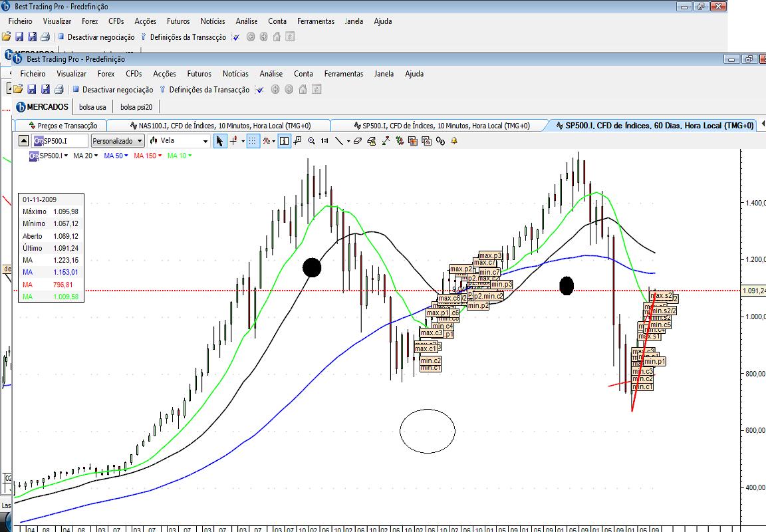Select the arrow pointer tool in chart toolbar
Image resolution: width=766 pixels, height=532 pixels.
[220, 141]
